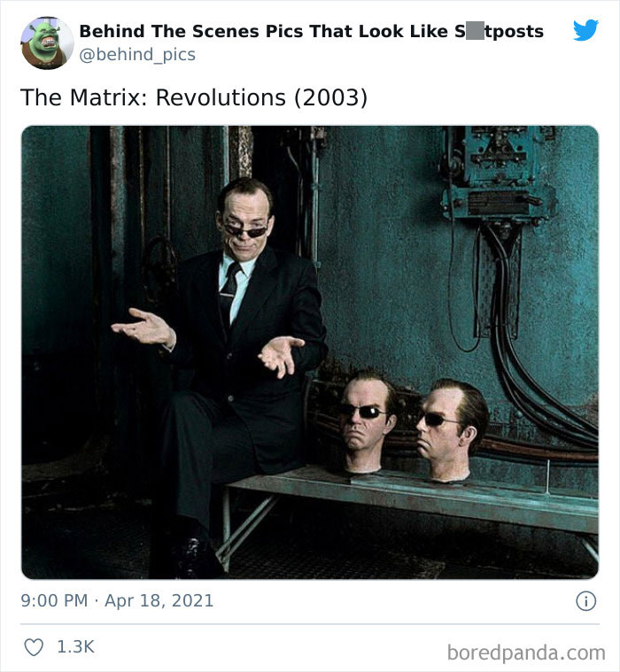The image size is (620, 672).
Task: Click the seated man's sunglasses
Action: [246, 231]
